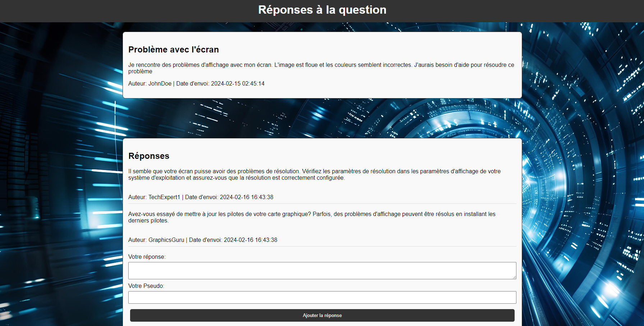644x326 pixels.
Task: Click the separator line under GraphicsGuru's reply
Action: (x=322, y=247)
